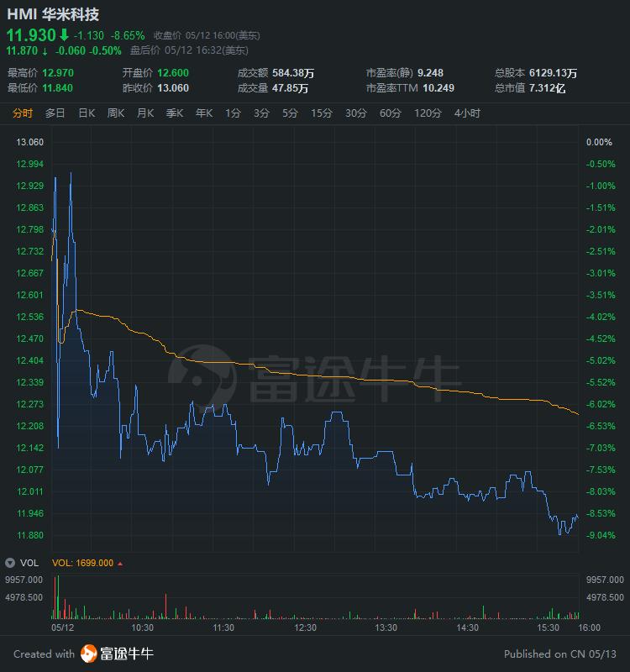
Task: Click the -8.65% change value
Action: click(128, 35)
